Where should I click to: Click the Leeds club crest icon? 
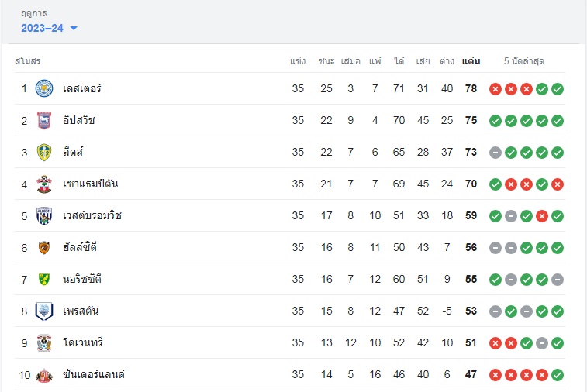(44, 153)
